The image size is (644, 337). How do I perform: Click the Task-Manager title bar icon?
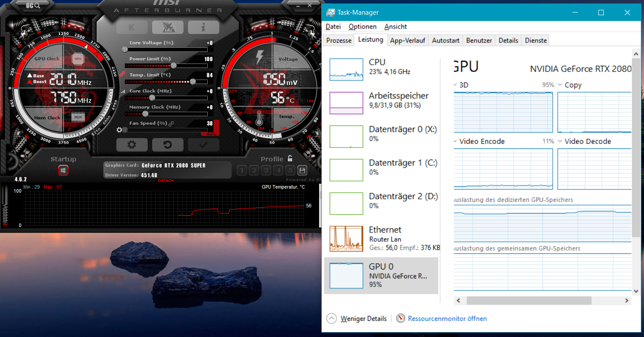[331, 13]
